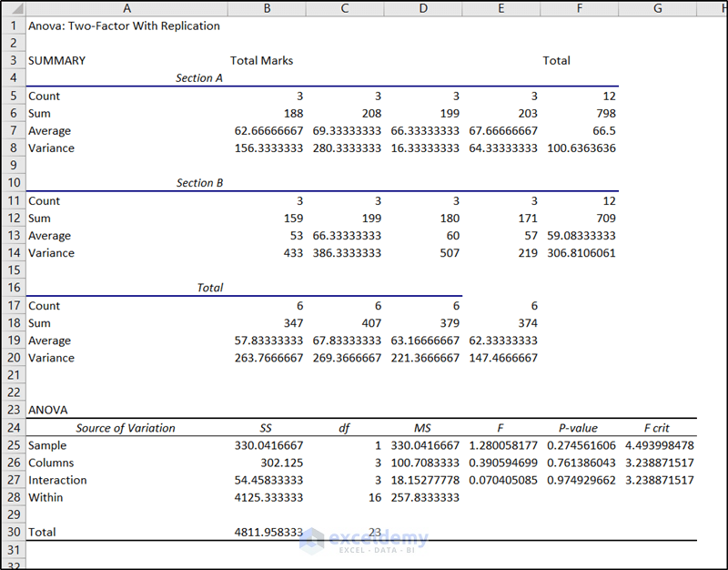Click the Within SS value 4125.333333

pos(268,497)
